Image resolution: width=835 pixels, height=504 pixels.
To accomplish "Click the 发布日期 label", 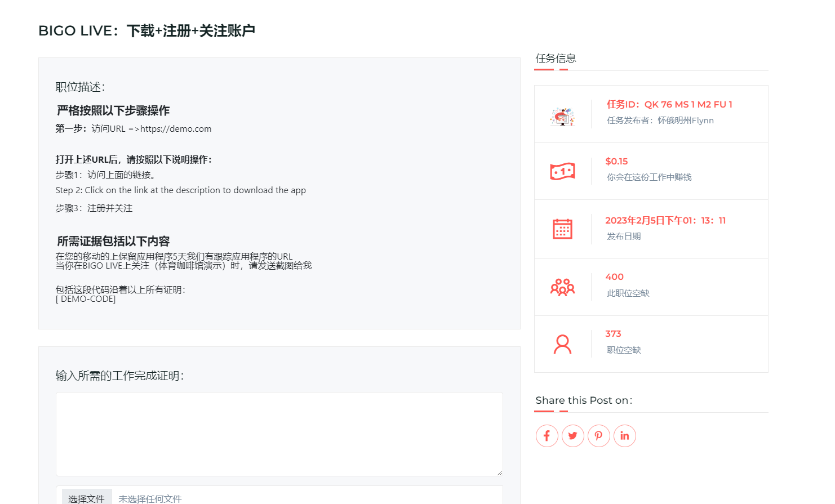I will point(623,237).
